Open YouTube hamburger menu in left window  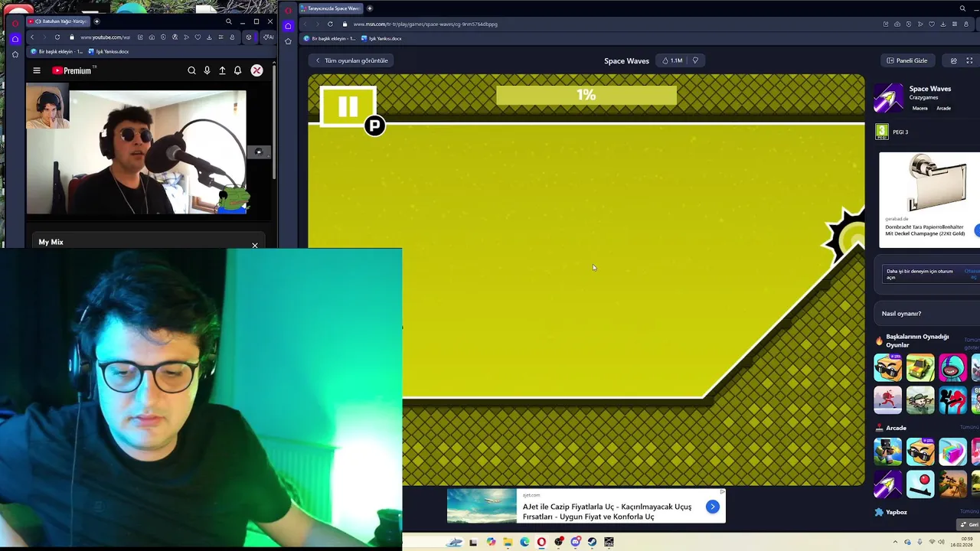pos(37,70)
